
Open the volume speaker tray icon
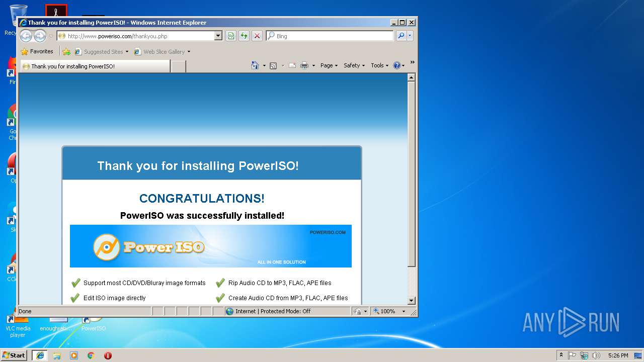596,355
